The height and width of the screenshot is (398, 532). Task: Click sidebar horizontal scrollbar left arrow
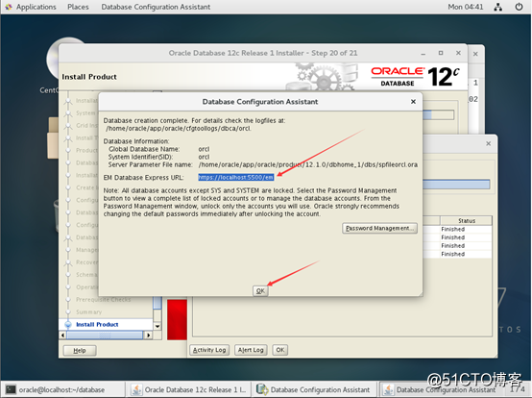(x=62, y=336)
